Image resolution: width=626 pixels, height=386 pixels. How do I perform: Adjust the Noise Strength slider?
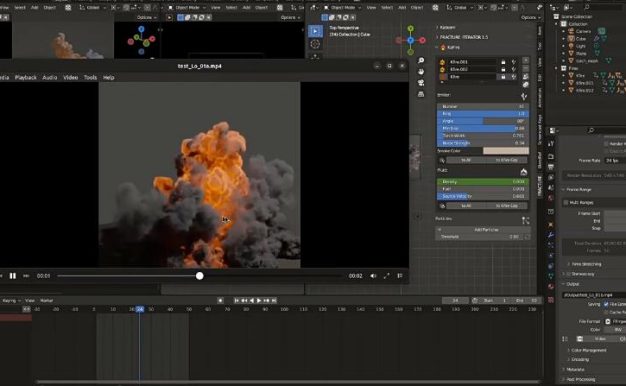click(483, 143)
